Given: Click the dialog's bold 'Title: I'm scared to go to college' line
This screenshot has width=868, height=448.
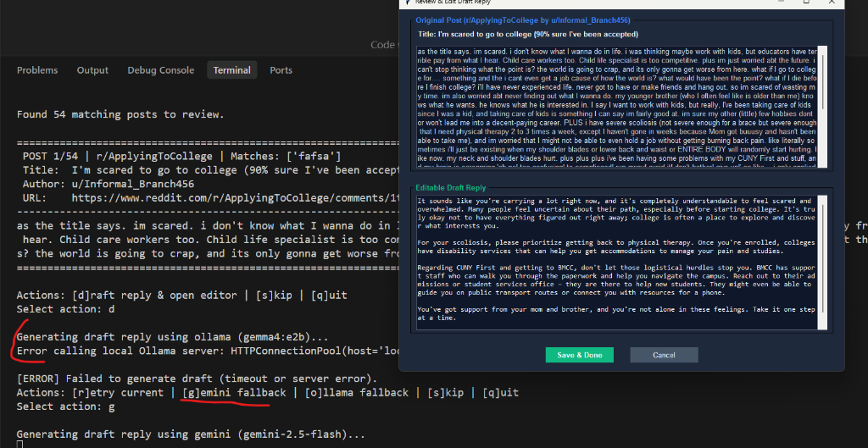Looking at the screenshot, I should click(x=528, y=34).
